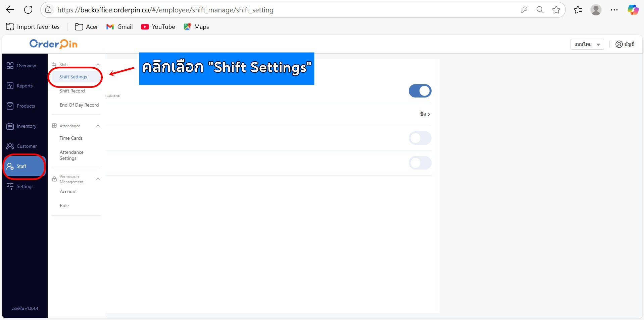The image size is (644, 320).
Task: Open Account under Permission Management
Action: point(68,191)
